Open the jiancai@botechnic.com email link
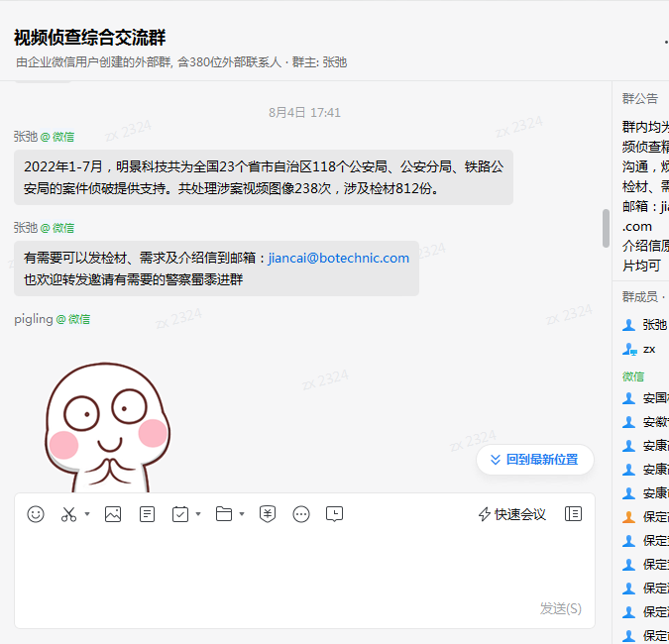 [x=338, y=258]
